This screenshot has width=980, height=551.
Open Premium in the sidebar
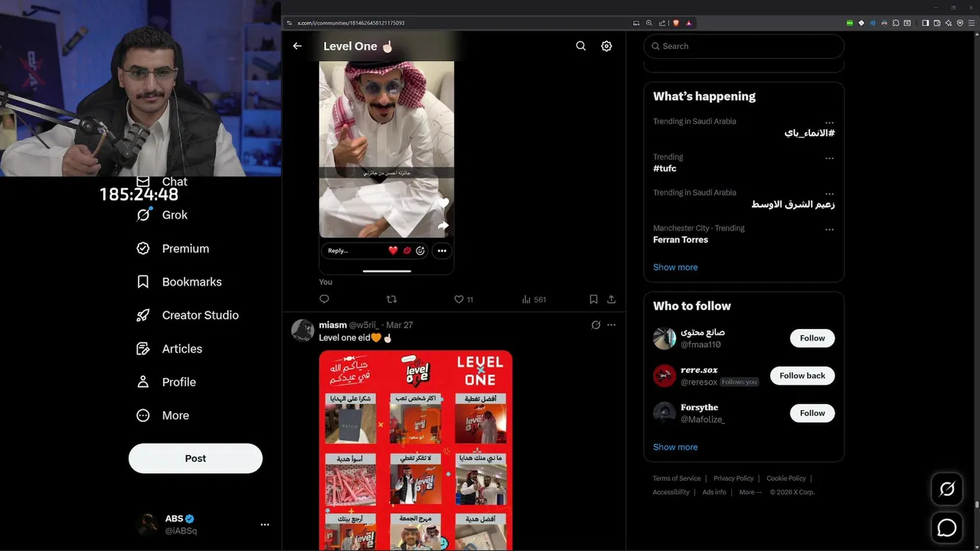172,249
